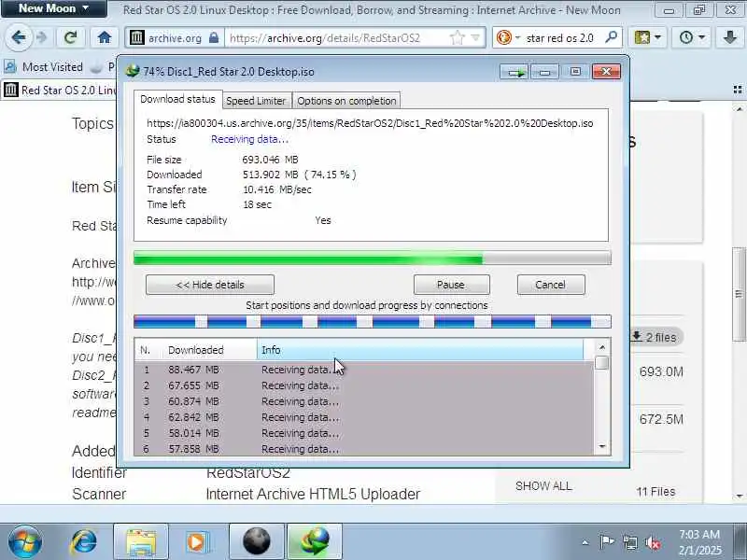Image resolution: width=747 pixels, height=560 pixels.
Task: Pause the download
Action: tap(451, 285)
